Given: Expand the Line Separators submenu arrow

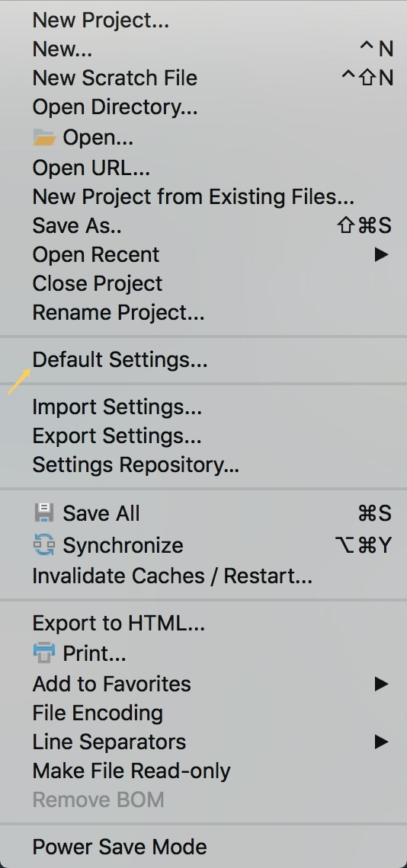Looking at the screenshot, I should tap(382, 742).
